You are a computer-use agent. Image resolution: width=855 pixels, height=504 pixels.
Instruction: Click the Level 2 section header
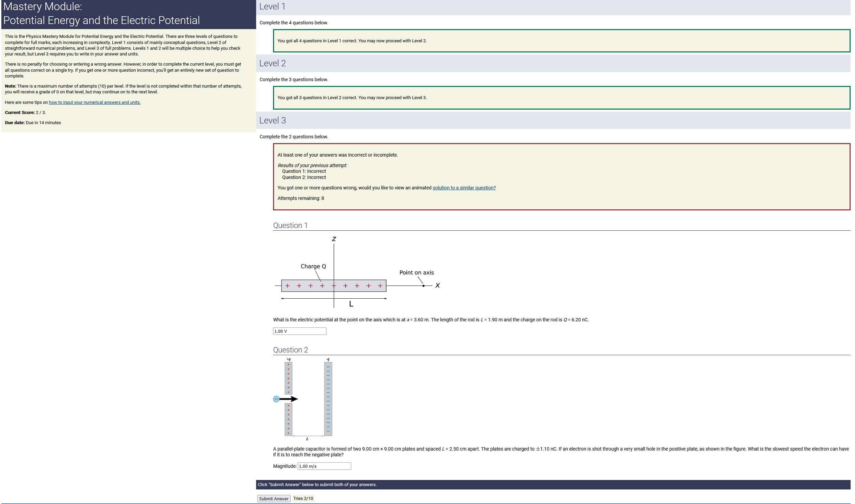(272, 64)
